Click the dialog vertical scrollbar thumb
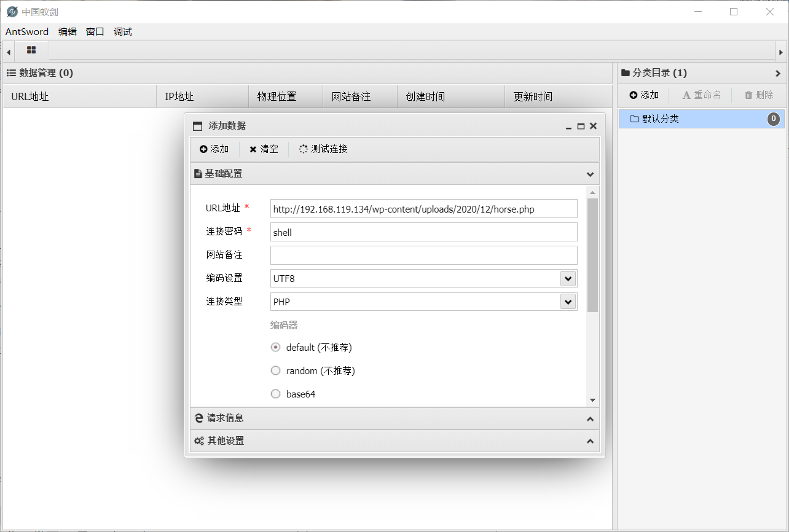The width and height of the screenshot is (789, 532). 592,255
